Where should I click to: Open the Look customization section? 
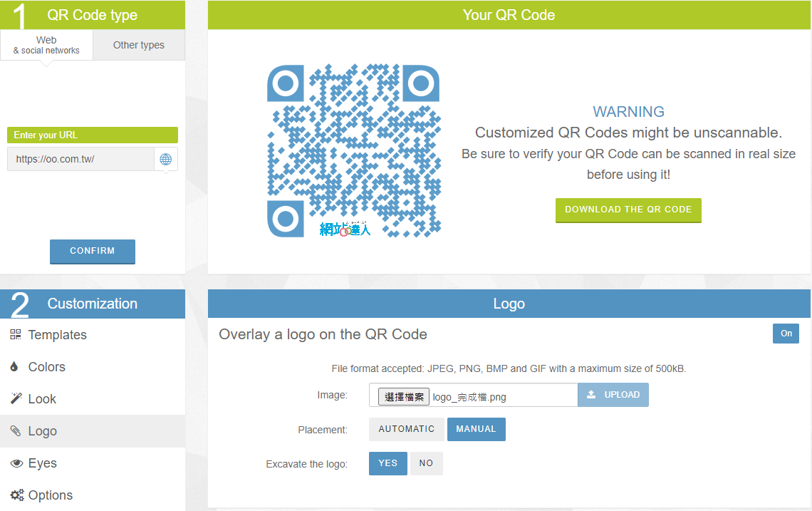coord(93,398)
